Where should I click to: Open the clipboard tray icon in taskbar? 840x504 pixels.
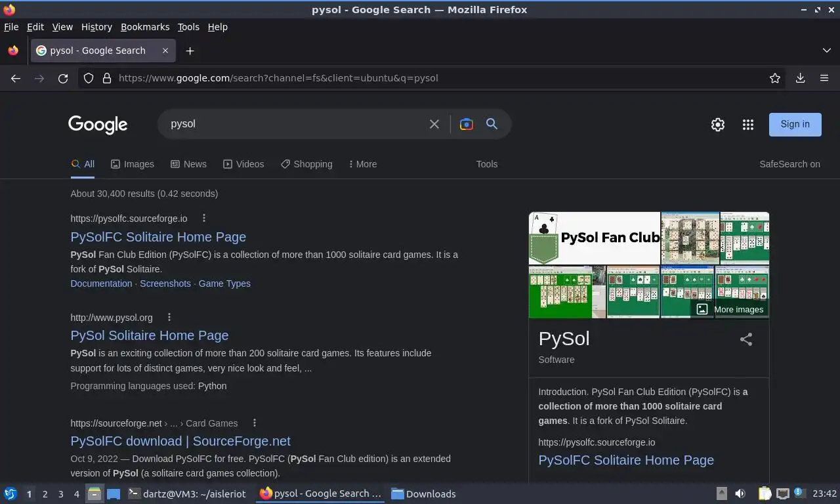(x=764, y=493)
